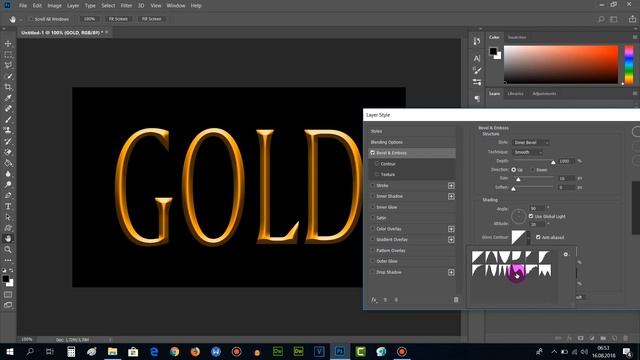Add another Color Overlay with plus
The width and height of the screenshot is (640, 360).
pos(451,229)
